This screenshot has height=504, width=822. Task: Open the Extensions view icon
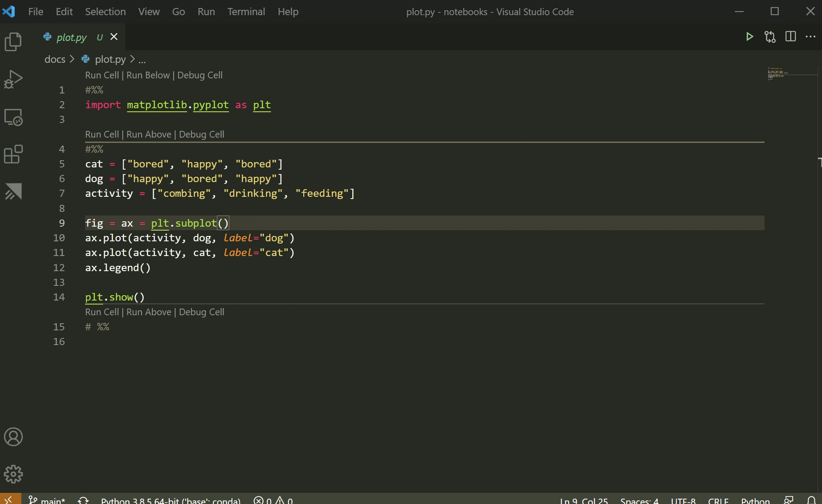click(x=13, y=154)
